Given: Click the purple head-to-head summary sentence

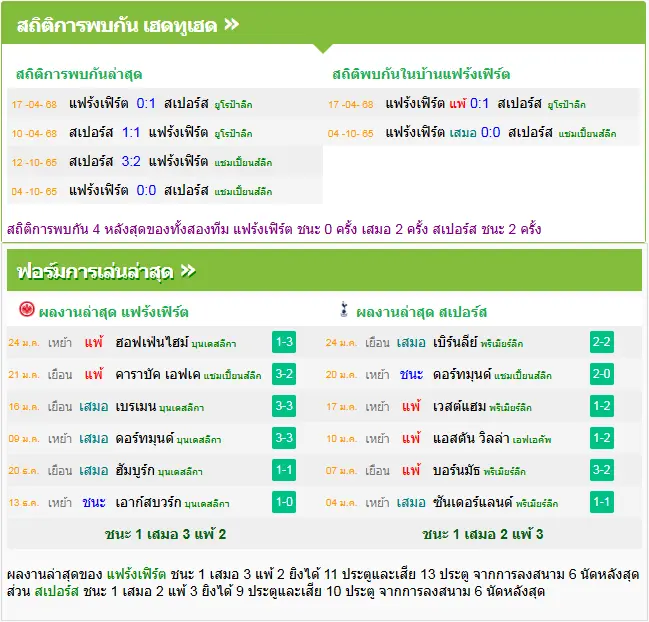Looking at the screenshot, I should 274,229.
